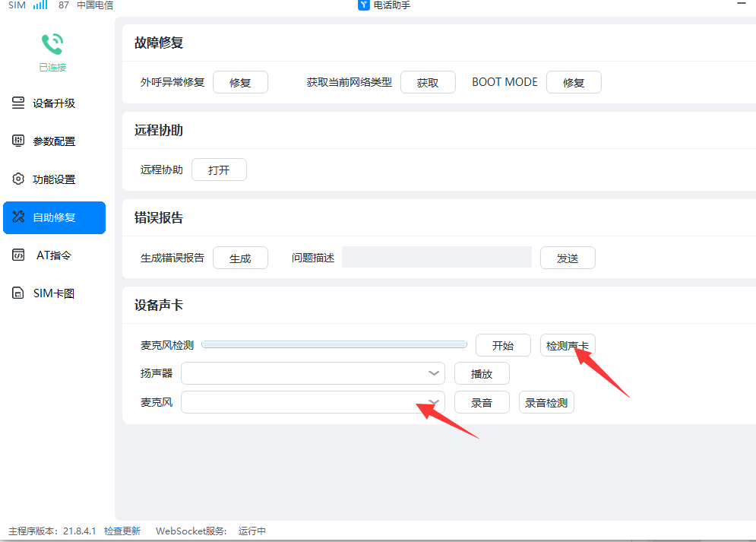Click the 主程序版本: 21.8.4.1 text

click(52, 531)
